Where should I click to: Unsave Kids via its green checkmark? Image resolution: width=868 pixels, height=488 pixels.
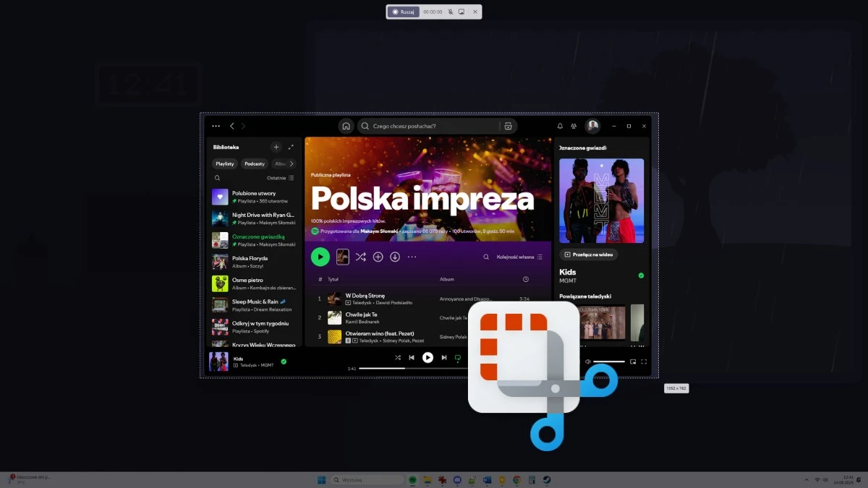click(x=640, y=275)
